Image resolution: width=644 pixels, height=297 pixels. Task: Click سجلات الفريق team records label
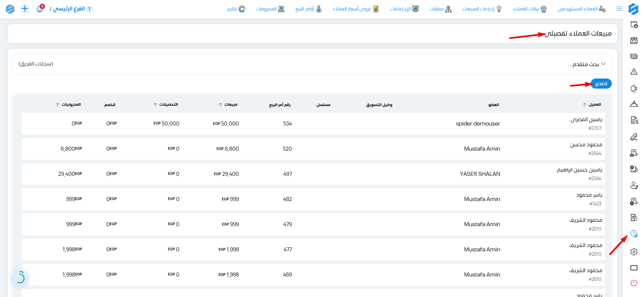pos(36,64)
